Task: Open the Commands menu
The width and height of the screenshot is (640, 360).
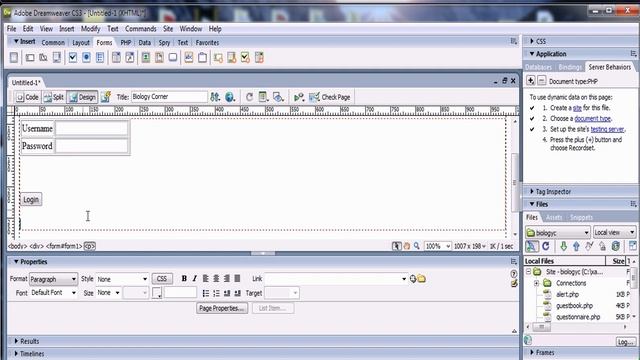Action: click(140, 29)
